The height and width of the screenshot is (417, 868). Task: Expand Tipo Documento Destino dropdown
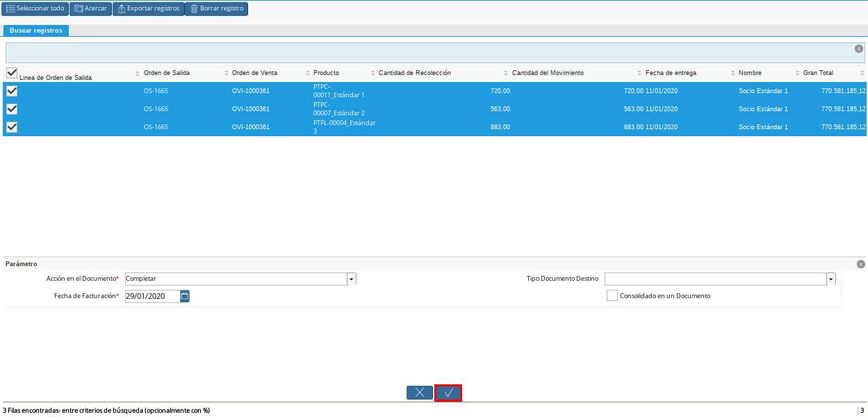pos(830,279)
